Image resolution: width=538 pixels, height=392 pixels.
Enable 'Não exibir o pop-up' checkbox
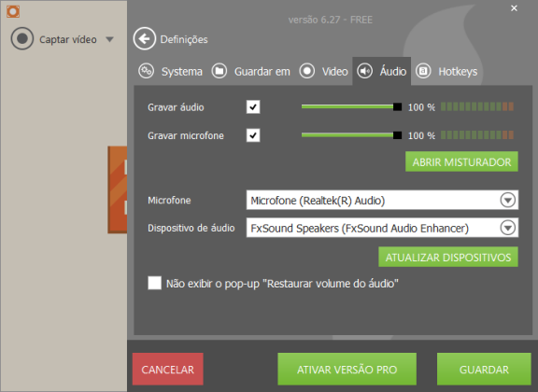coord(155,283)
